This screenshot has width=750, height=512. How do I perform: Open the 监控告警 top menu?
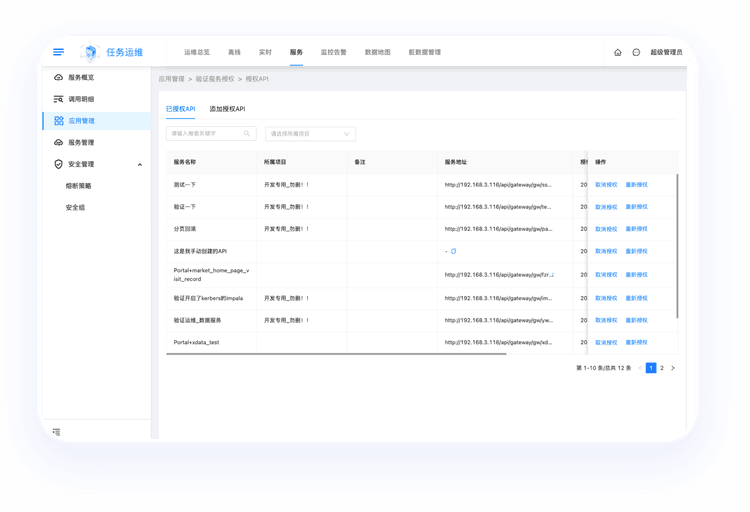tap(333, 52)
